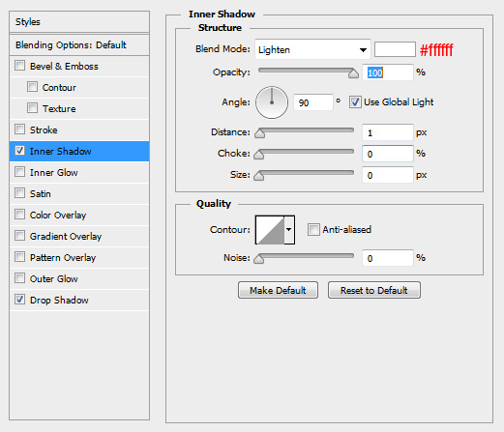Enable the Gradient Overlay checkbox
Viewport: 504px width, 432px height.
[19, 236]
